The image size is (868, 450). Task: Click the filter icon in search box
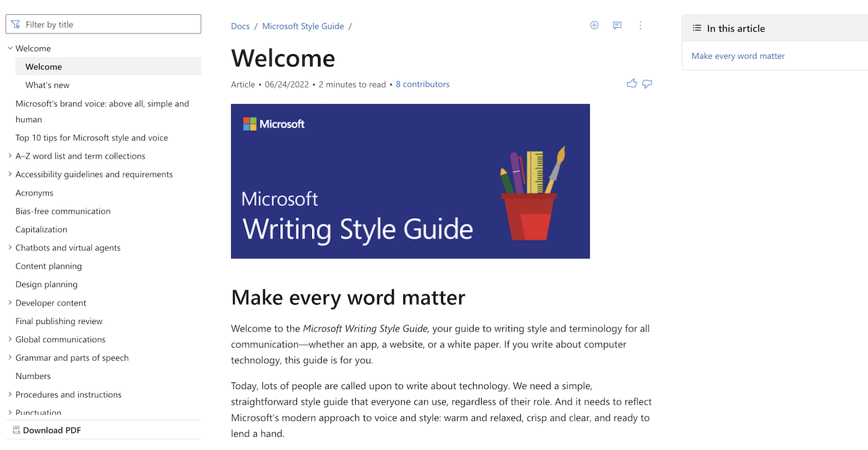point(15,25)
